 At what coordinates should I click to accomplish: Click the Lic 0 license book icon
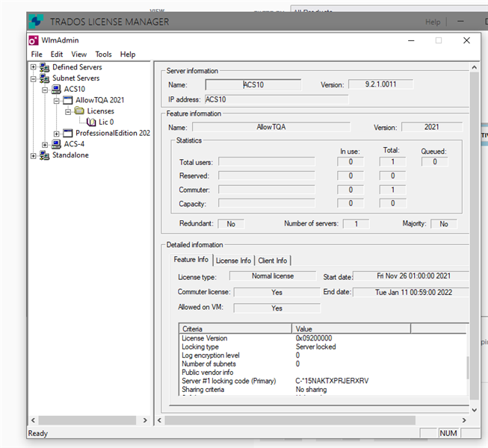[91, 122]
